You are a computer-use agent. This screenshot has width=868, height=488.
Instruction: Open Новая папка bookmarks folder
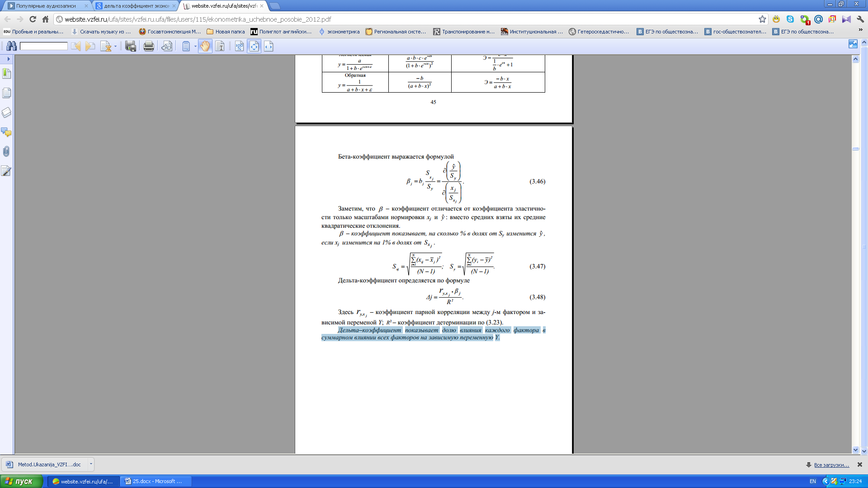(x=226, y=32)
